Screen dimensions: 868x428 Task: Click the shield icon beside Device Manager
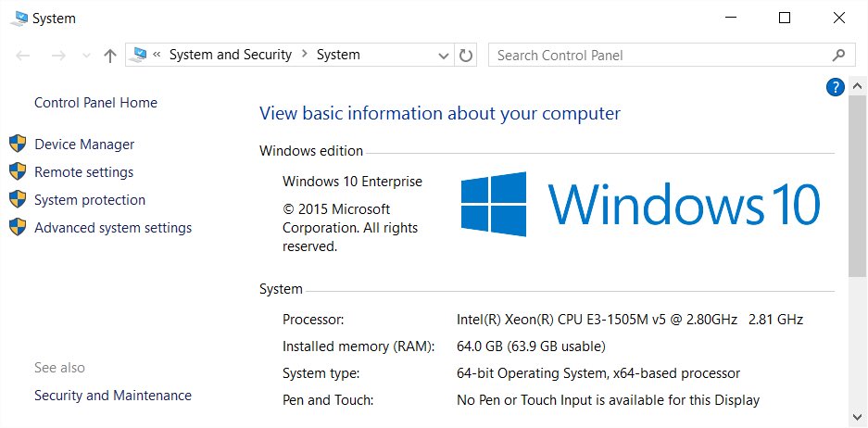pyautogui.click(x=18, y=144)
